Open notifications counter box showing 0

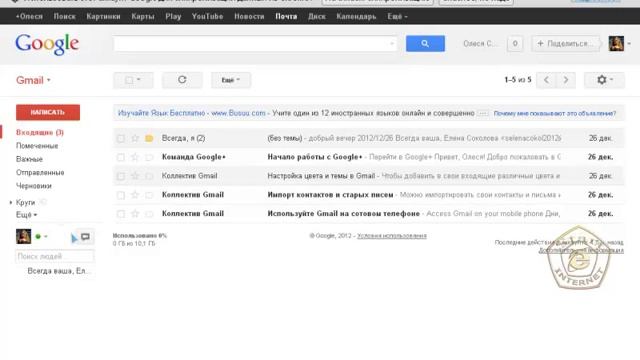click(515, 44)
